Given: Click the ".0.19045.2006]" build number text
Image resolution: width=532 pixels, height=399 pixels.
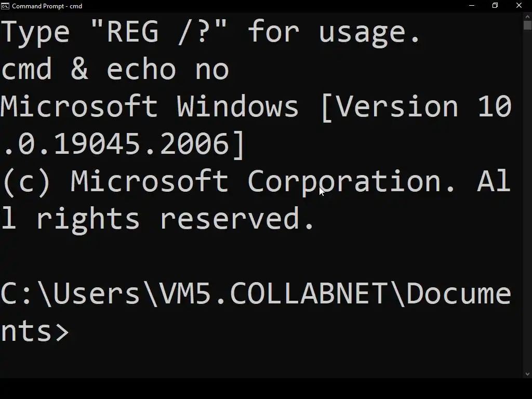Looking at the screenshot, I should 124,144.
